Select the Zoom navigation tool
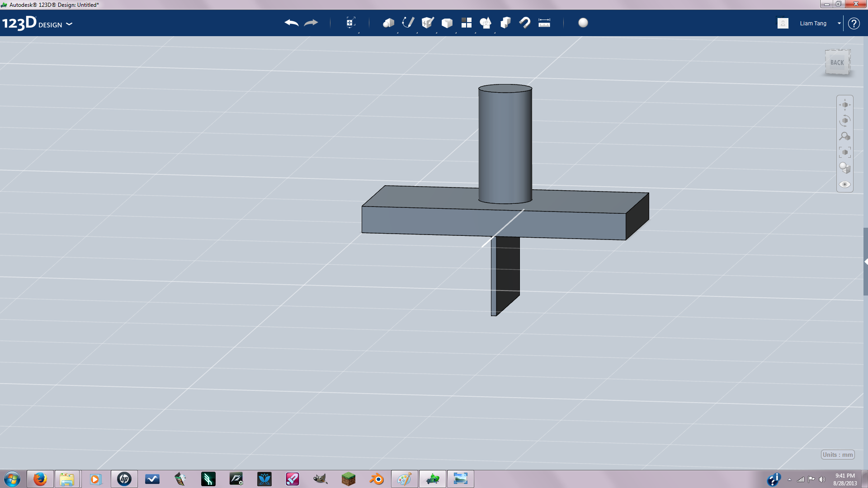Image resolution: width=868 pixels, height=488 pixels. (845, 136)
